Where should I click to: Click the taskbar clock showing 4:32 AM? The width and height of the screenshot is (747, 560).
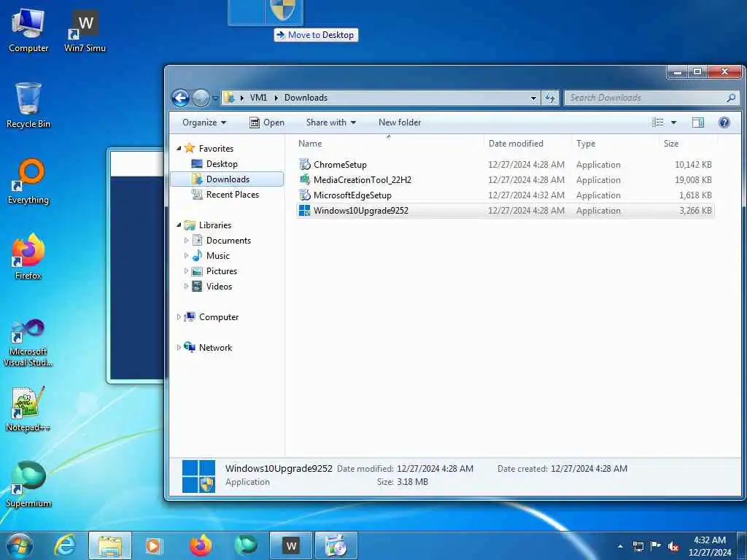tap(709, 546)
